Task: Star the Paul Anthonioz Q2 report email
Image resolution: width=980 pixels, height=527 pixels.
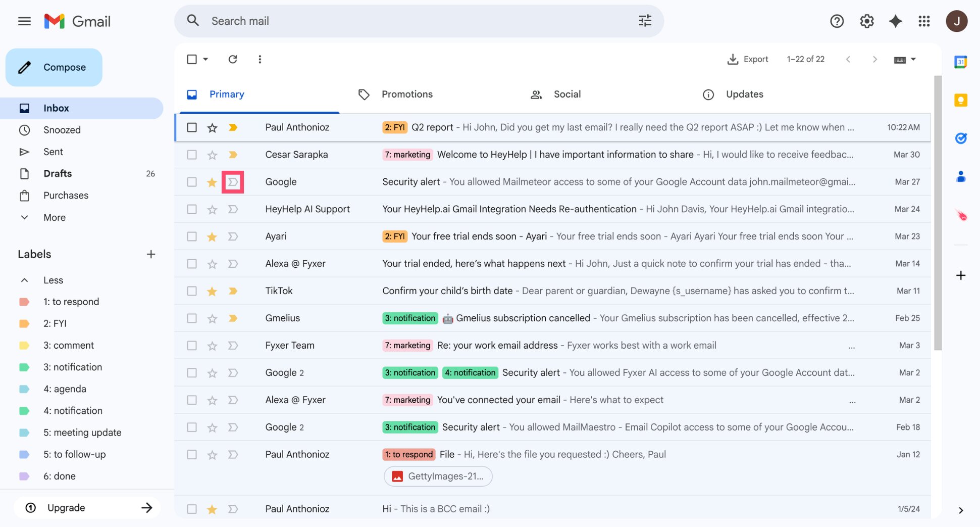Action: click(212, 128)
